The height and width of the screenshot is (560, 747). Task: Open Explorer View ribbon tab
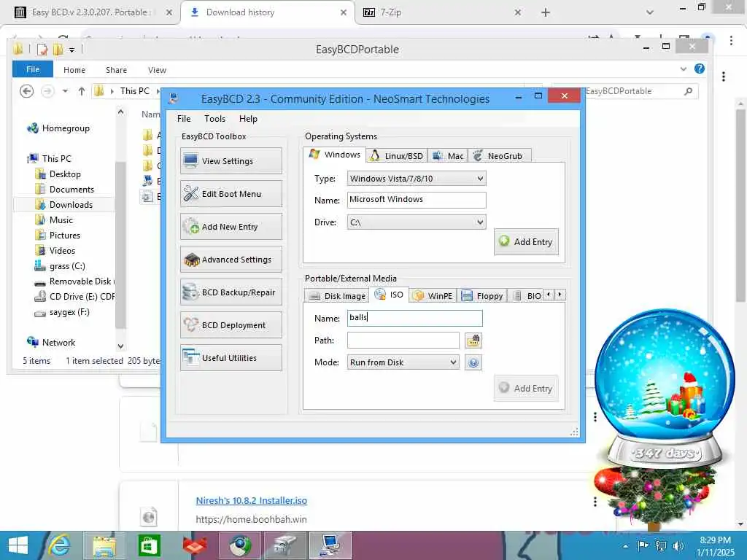click(158, 70)
